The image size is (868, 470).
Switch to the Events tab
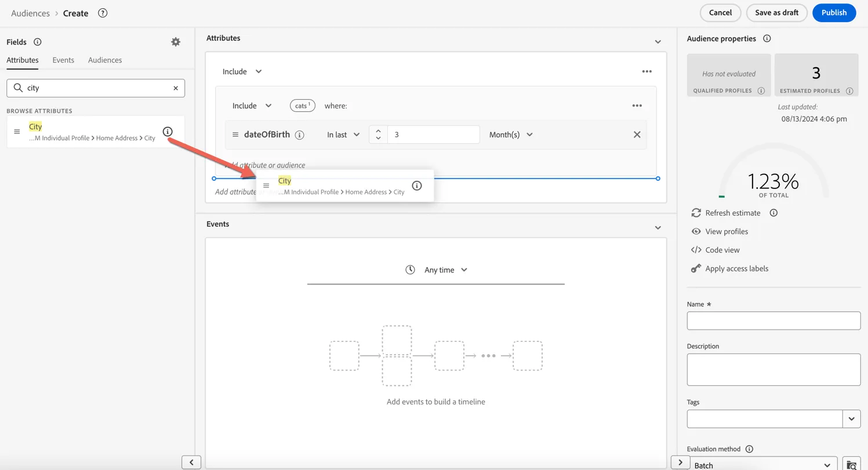pyautogui.click(x=63, y=60)
